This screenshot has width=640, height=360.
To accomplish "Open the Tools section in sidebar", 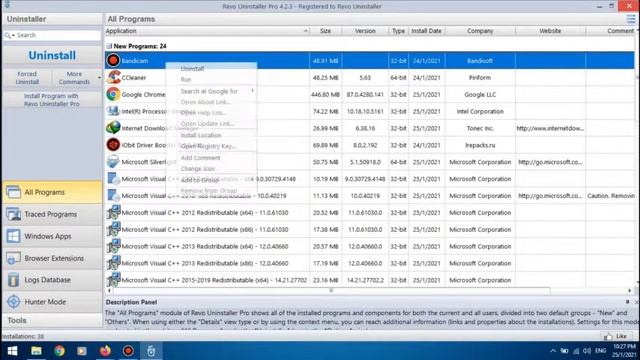I will 52,321.
